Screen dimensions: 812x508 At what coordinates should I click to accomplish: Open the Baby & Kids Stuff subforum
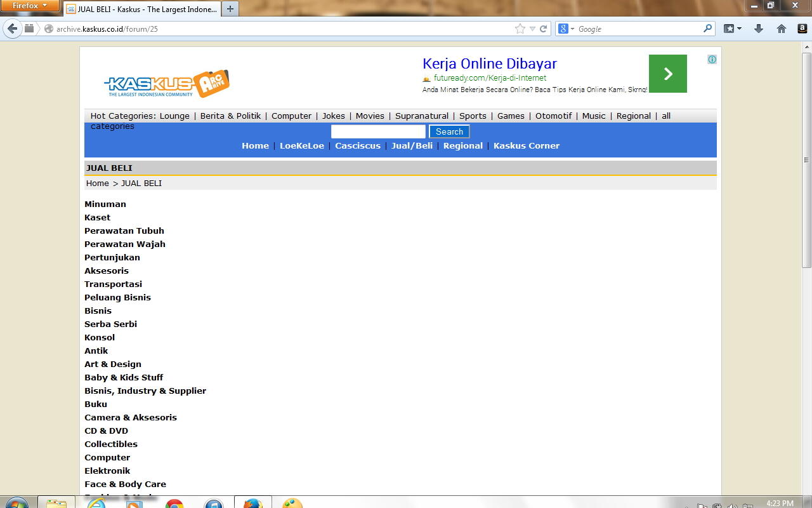124,377
